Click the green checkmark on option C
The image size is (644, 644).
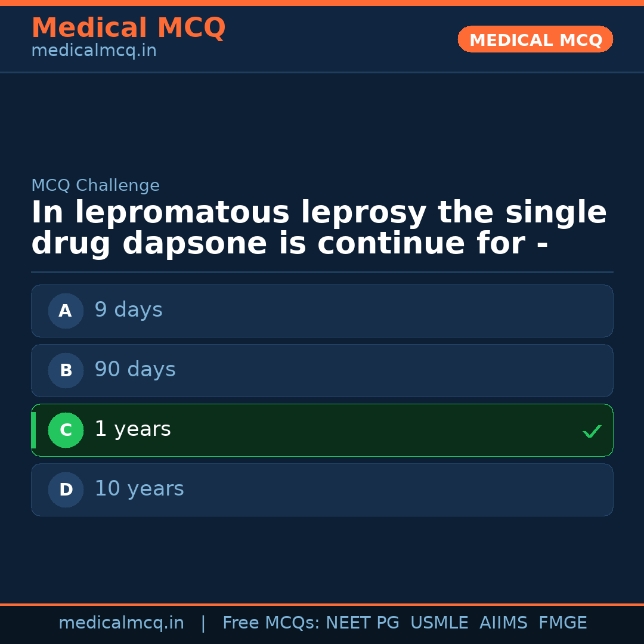pos(592,431)
